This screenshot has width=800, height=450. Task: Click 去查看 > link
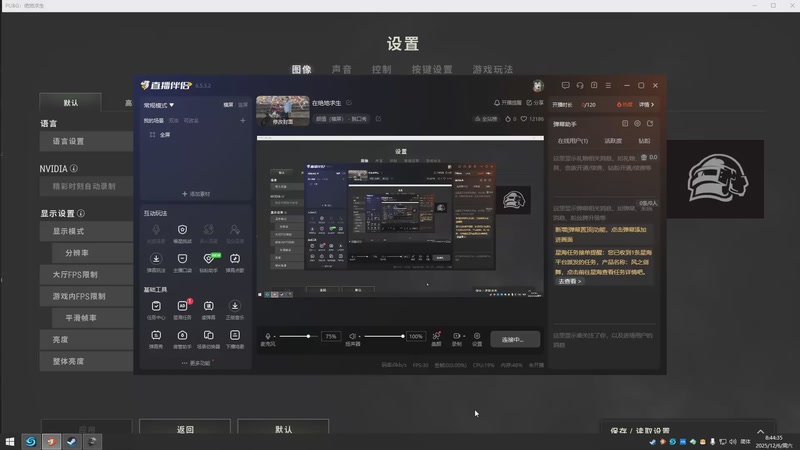coord(569,281)
